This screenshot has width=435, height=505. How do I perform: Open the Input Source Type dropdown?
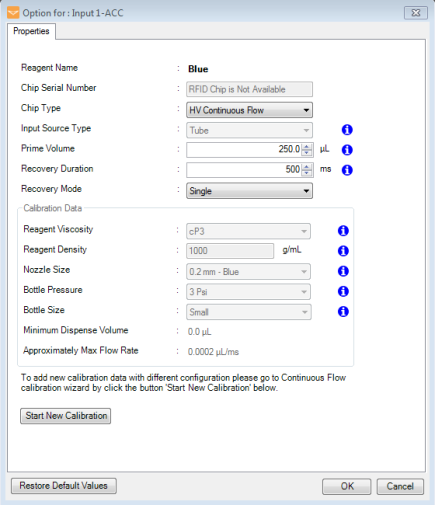(249, 130)
